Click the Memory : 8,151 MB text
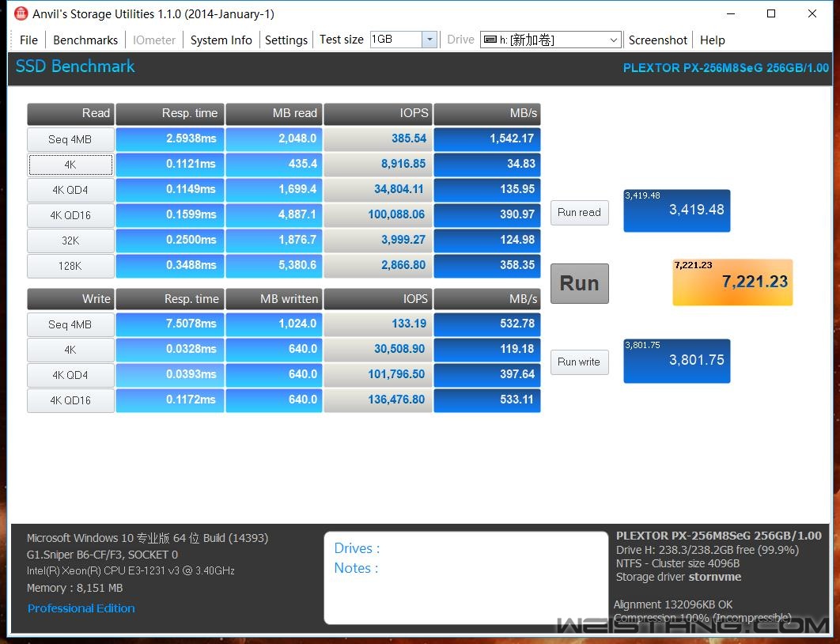The width and height of the screenshot is (840, 644). coord(75,588)
